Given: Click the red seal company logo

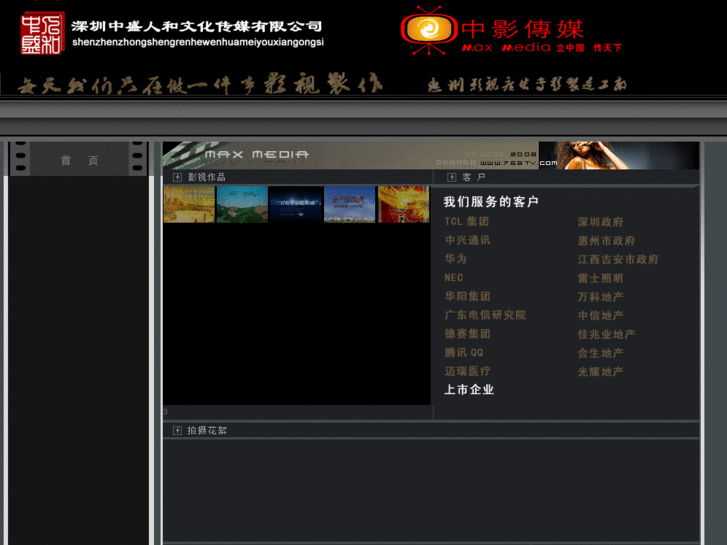Looking at the screenshot, I should [42, 33].
